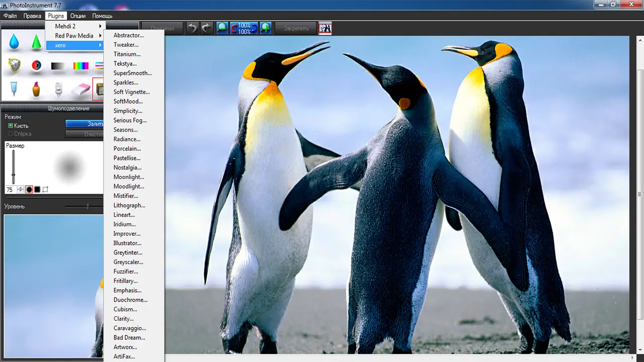The height and width of the screenshot is (362, 644).
Task: Click the Закрепить button
Action: point(296,28)
